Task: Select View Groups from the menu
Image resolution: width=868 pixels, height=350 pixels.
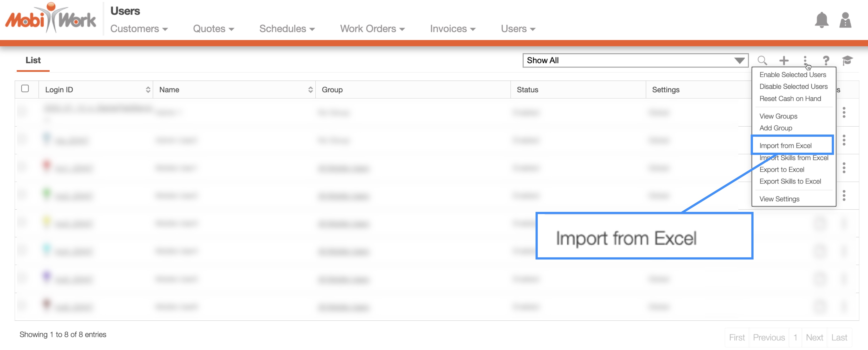Action: (778, 116)
